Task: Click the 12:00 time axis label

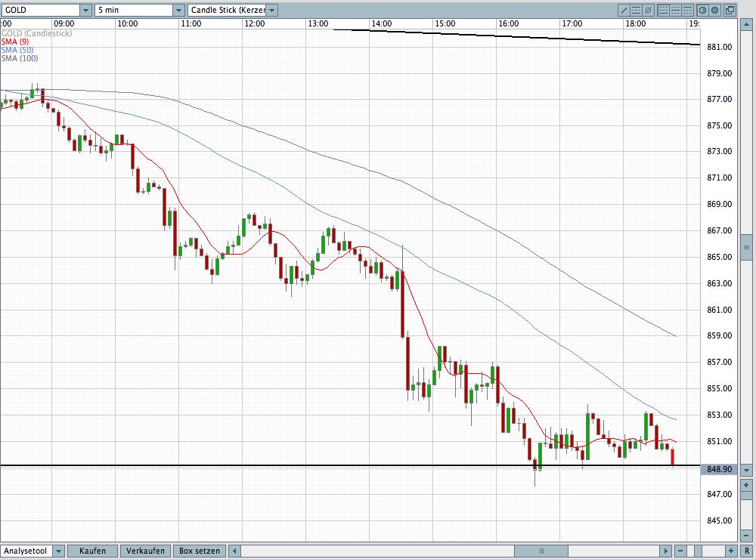Action: (x=255, y=23)
